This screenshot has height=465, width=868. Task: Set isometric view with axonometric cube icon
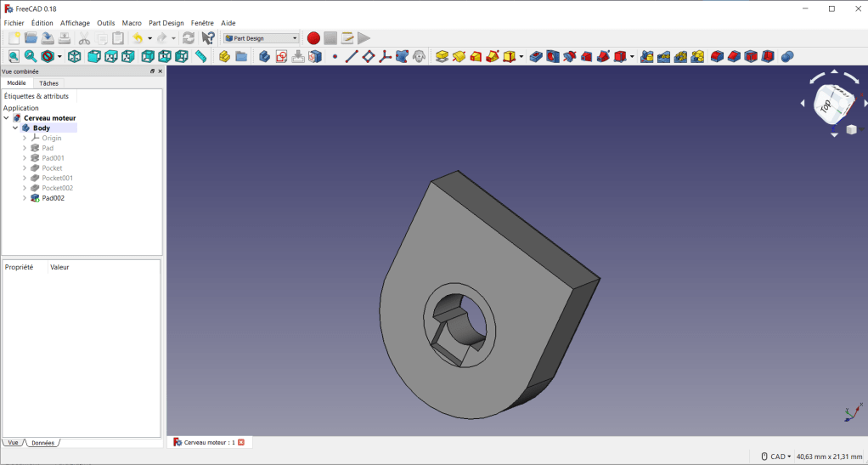coord(75,56)
